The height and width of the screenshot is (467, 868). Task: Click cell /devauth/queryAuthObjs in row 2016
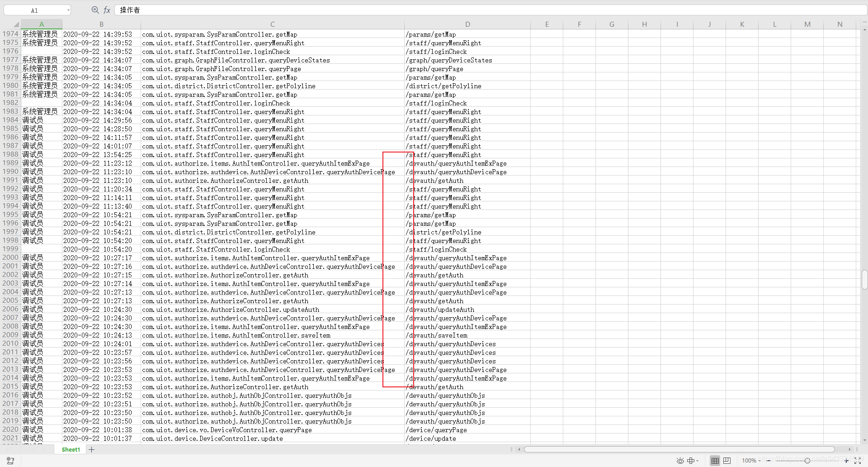tap(467, 395)
